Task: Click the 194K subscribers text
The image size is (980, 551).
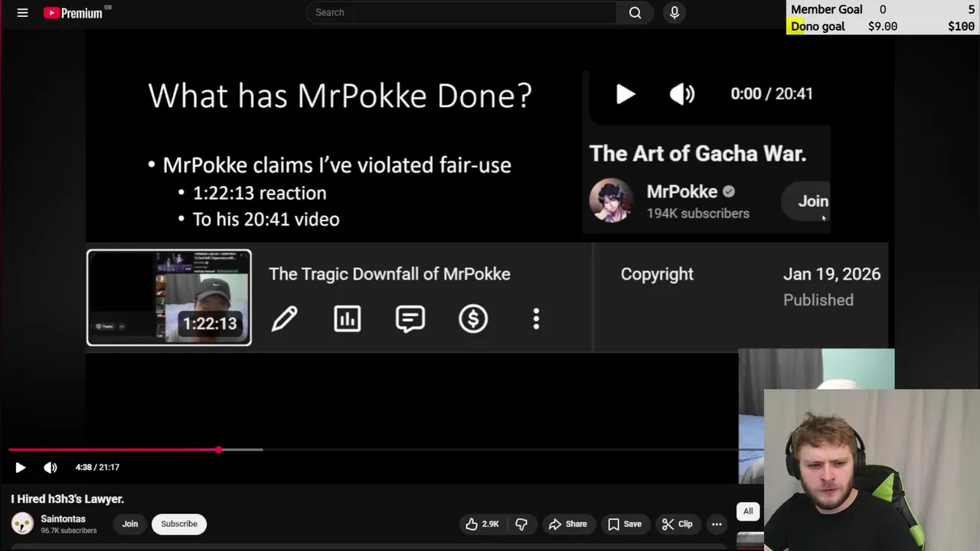Action: coord(698,214)
